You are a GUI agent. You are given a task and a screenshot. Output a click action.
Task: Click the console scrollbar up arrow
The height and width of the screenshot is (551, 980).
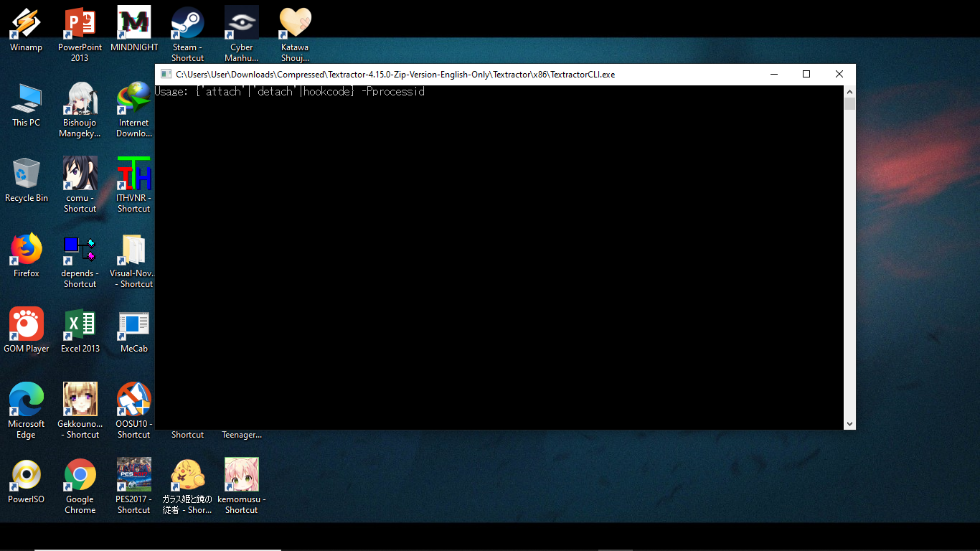(849, 91)
